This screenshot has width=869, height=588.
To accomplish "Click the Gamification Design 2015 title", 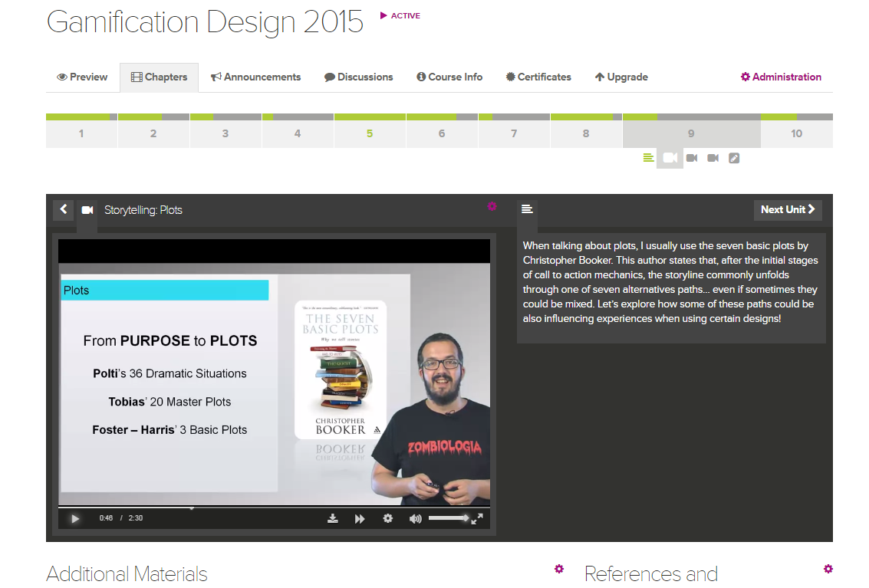I will pos(205,22).
